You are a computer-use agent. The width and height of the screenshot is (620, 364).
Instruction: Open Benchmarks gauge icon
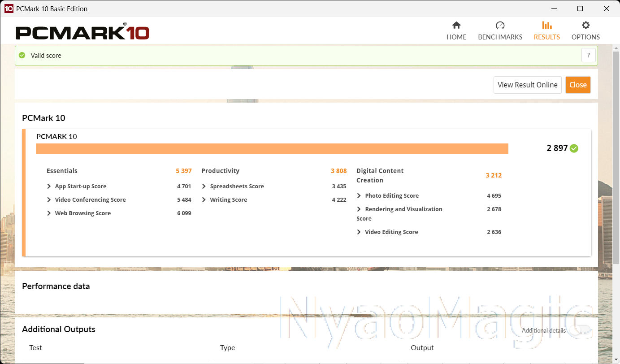coord(500,26)
